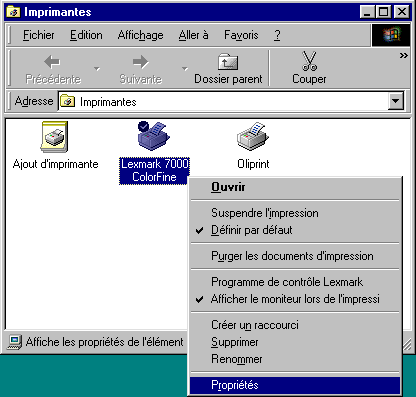Select the Oliprint printer icon
Screen dimensions: 416x397
tap(253, 136)
